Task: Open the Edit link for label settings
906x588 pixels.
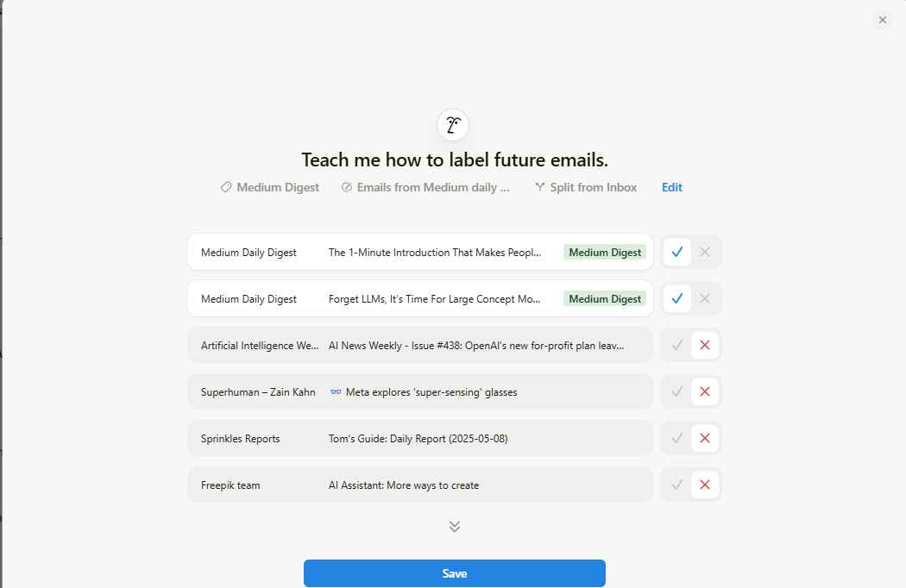Action: [x=671, y=187]
